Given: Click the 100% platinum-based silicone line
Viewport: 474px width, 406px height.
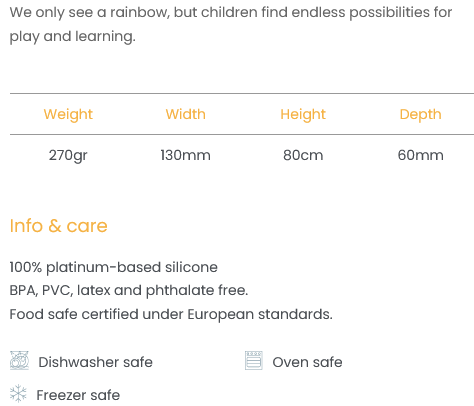Looking at the screenshot, I should tap(114, 267).
